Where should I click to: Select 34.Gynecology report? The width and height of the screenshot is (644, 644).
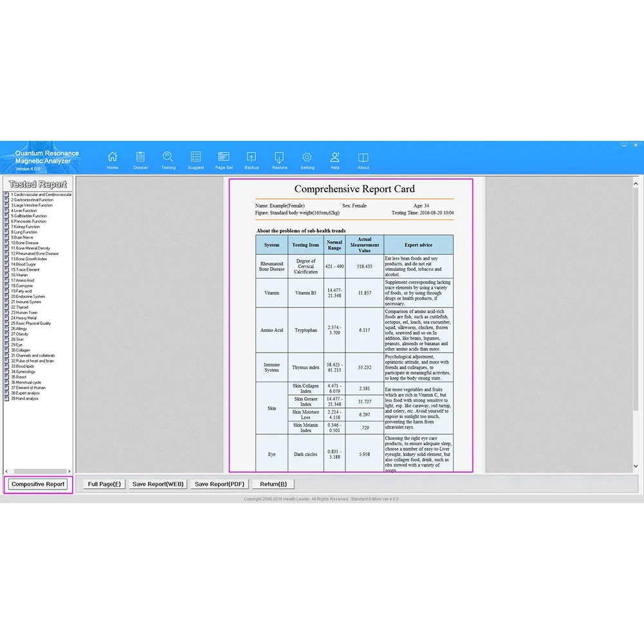pyautogui.click(x=23, y=371)
